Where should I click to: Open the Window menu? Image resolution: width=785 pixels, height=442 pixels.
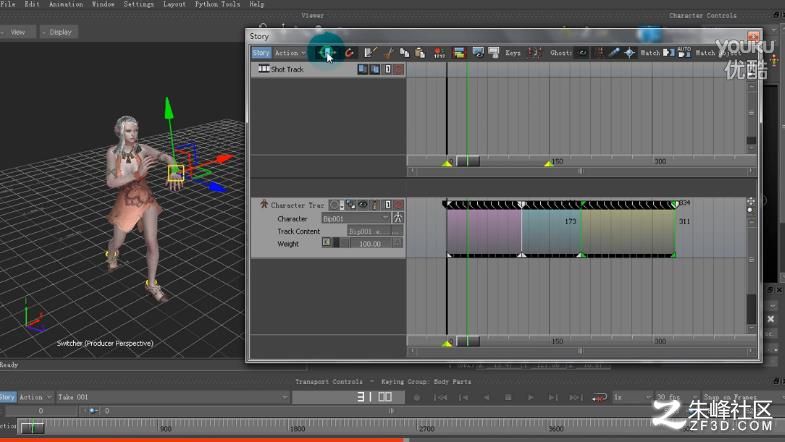click(103, 4)
